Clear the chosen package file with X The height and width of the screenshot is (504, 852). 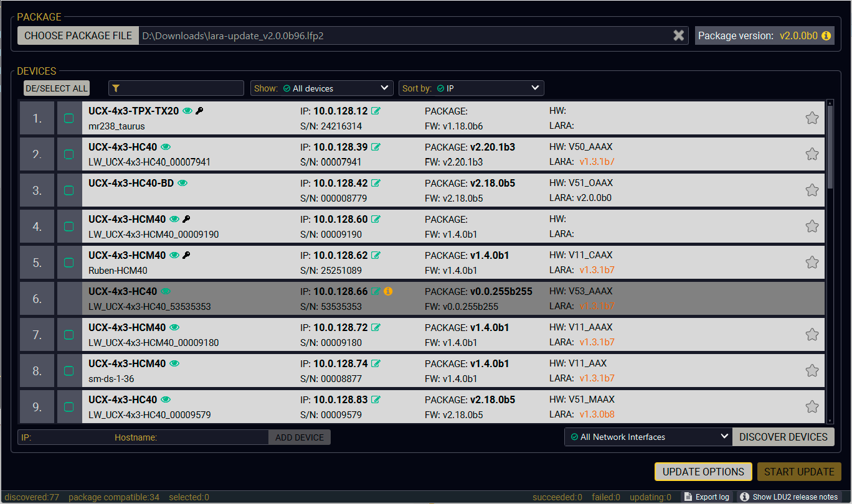click(678, 35)
